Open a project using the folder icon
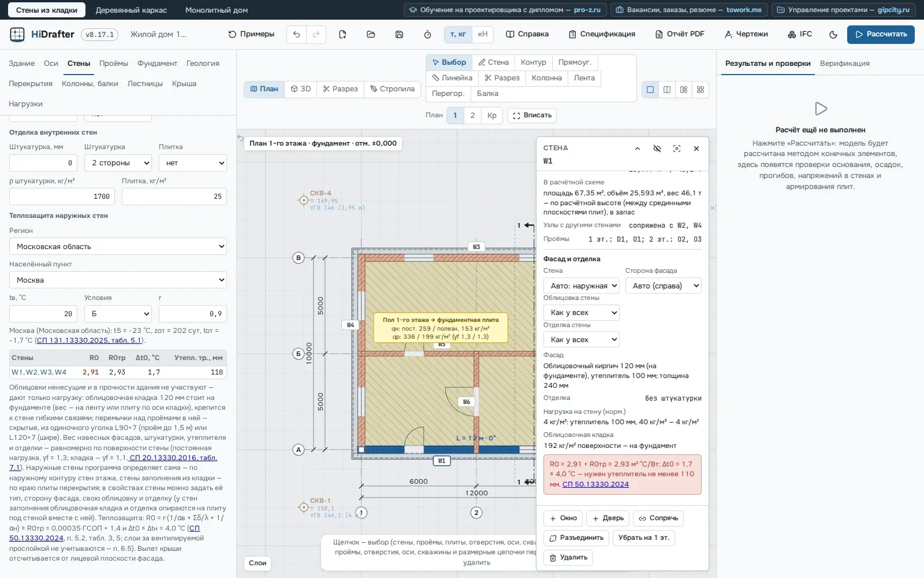This screenshot has height=578, width=924. [x=371, y=34]
